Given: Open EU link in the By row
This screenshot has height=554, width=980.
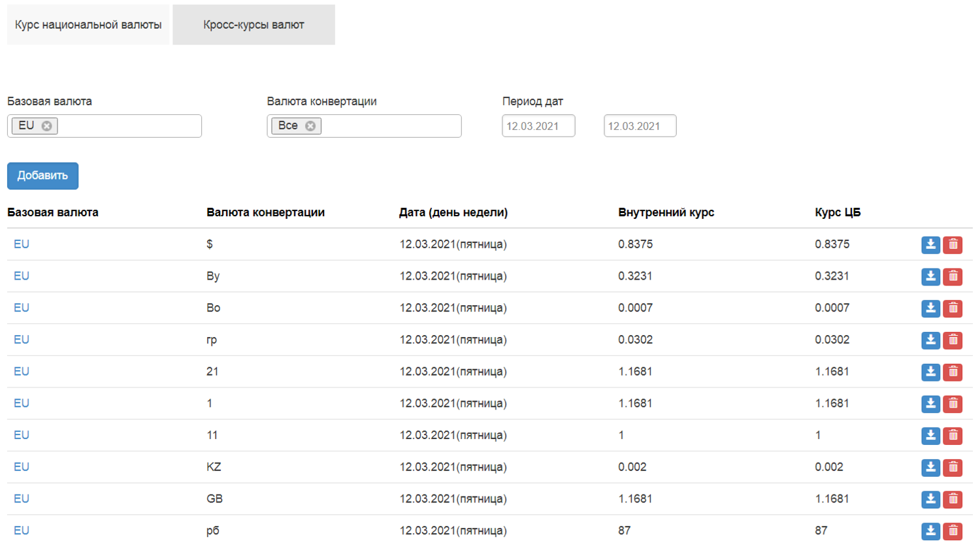Looking at the screenshot, I should click(22, 276).
